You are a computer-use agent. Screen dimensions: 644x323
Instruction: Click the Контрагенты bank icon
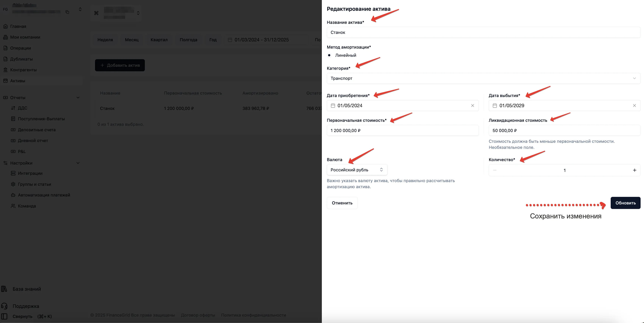coord(5,70)
